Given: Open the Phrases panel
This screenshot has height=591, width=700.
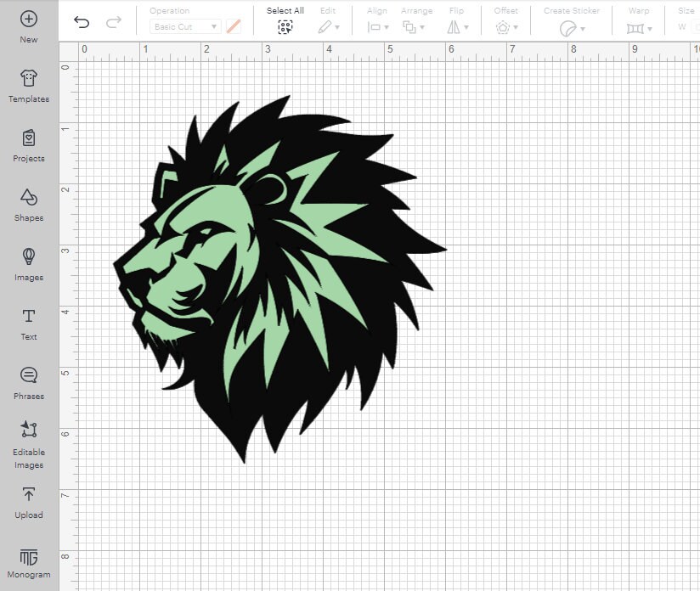Looking at the screenshot, I should click(x=29, y=384).
